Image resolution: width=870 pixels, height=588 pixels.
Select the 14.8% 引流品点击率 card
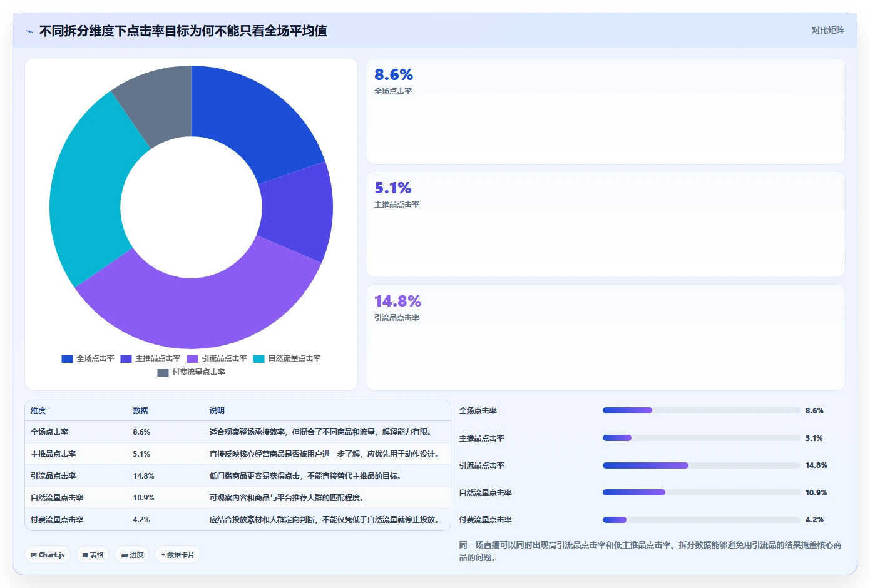coord(605,338)
